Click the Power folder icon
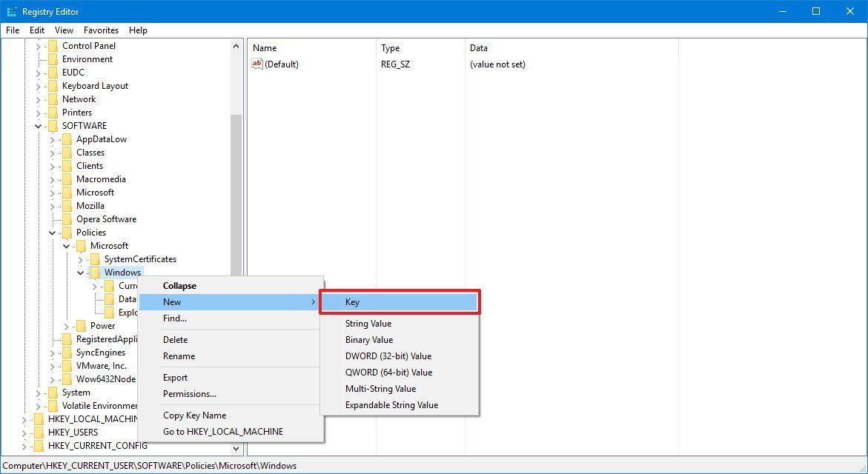The height and width of the screenshot is (474, 868). (x=82, y=325)
